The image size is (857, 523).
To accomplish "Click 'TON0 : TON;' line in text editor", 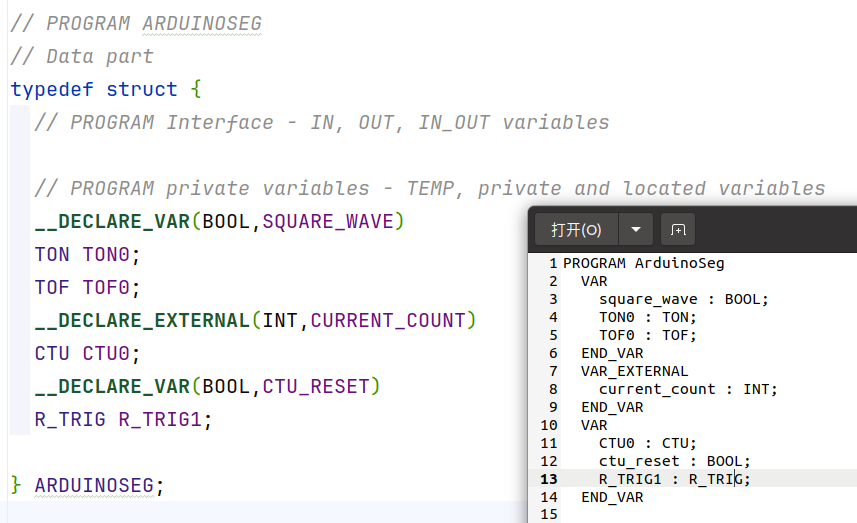I will click(647, 318).
